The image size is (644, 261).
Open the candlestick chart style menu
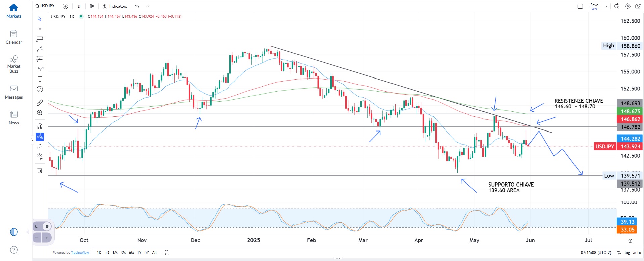click(92, 6)
